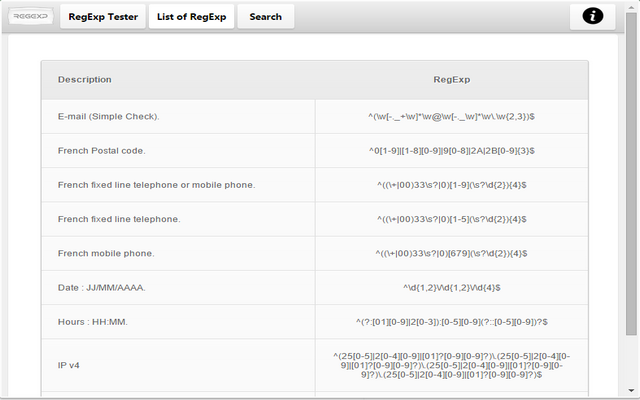Click the E-mail (Simple Check) description
The image size is (640, 400).
click(109, 116)
